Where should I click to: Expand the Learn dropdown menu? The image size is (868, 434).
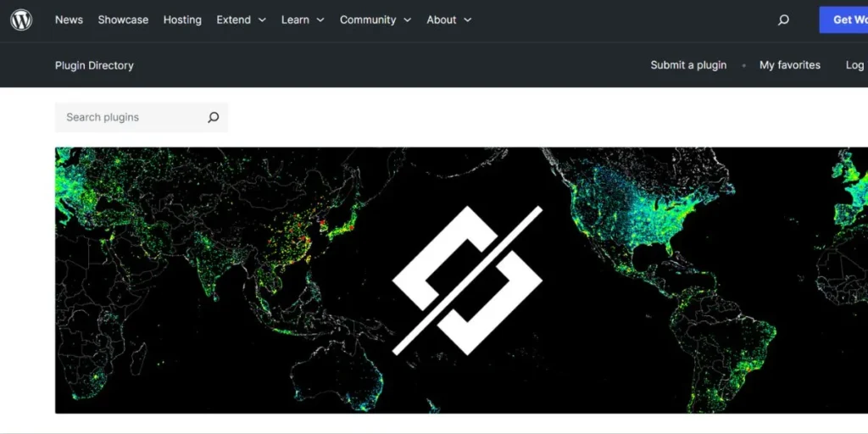point(303,20)
